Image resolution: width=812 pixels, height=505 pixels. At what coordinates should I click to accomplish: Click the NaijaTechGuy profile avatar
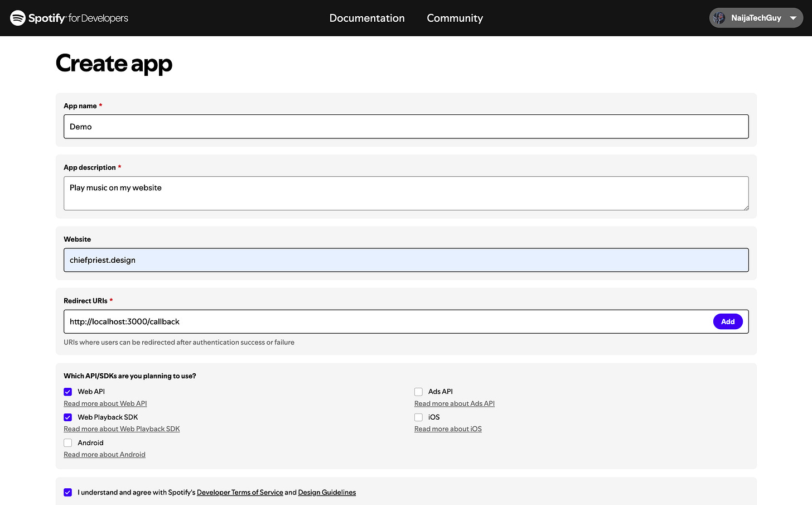pos(719,18)
